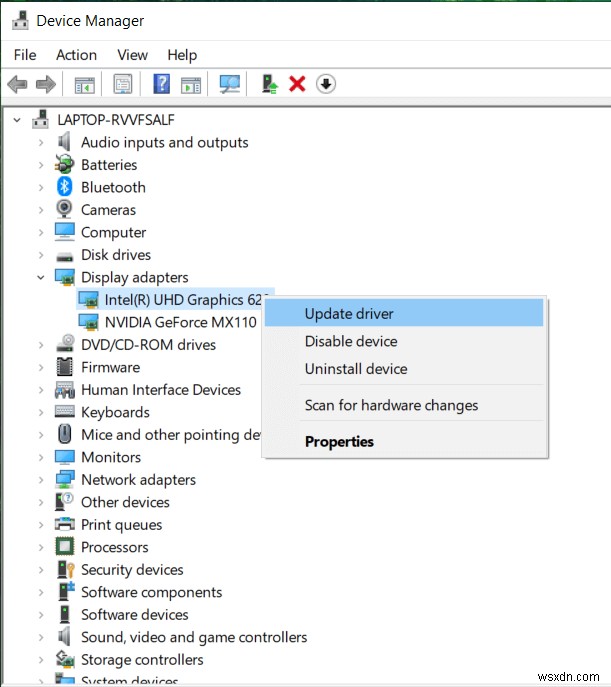This screenshot has height=687, width=611.
Task: Choose Disable device from the context menu
Action: [x=404, y=341]
